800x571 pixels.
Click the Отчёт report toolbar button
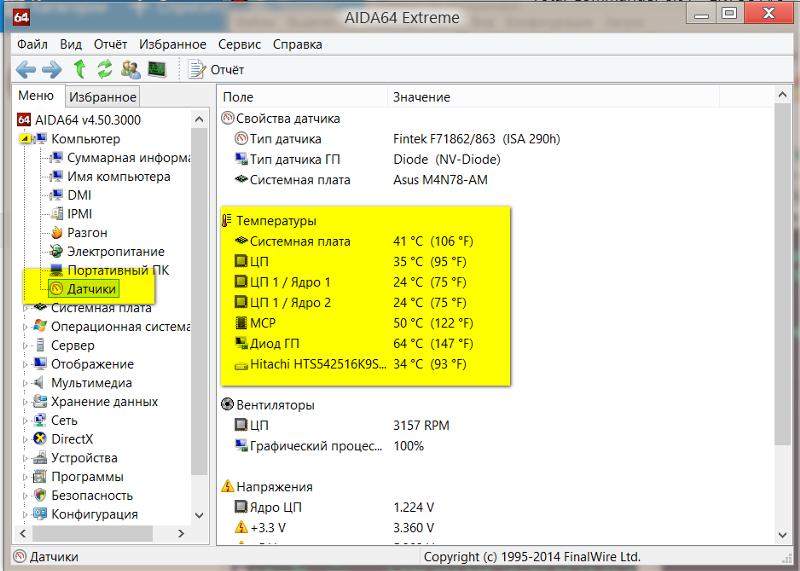[x=216, y=69]
